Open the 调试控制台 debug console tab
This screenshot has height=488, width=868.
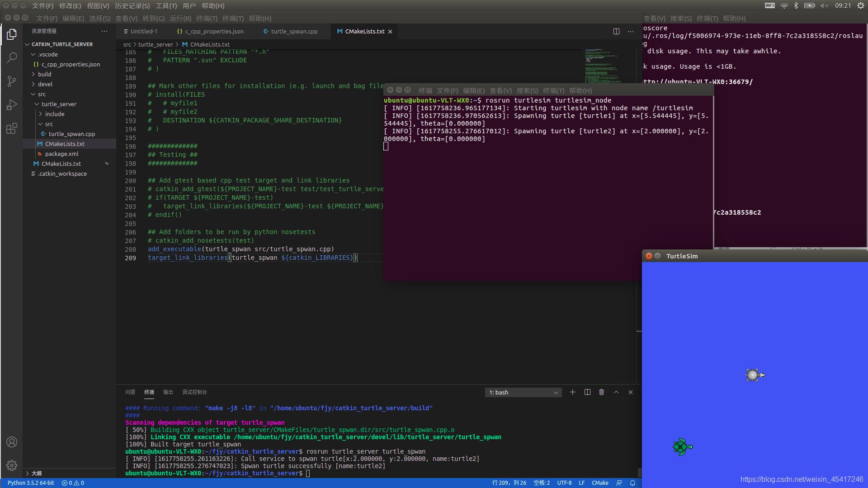[x=194, y=392]
